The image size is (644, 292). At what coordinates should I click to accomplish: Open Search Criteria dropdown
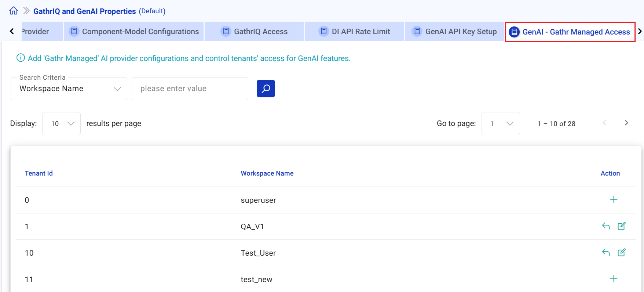tap(69, 89)
